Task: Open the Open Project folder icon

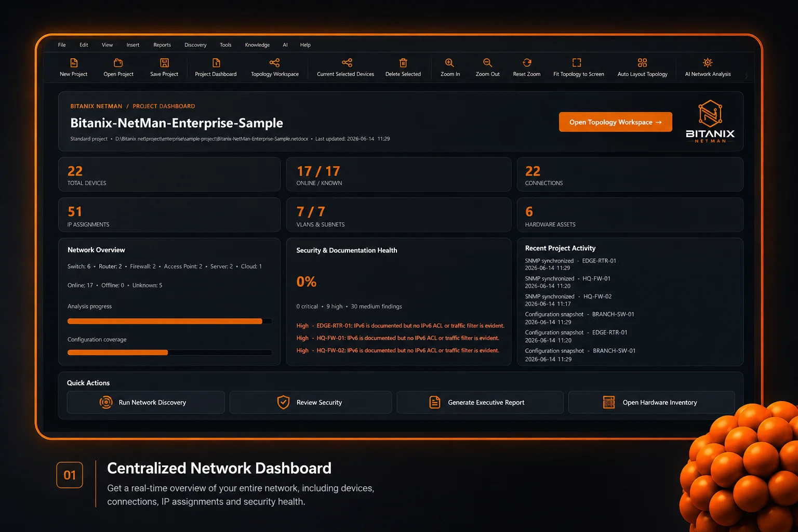Action: click(118, 63)
